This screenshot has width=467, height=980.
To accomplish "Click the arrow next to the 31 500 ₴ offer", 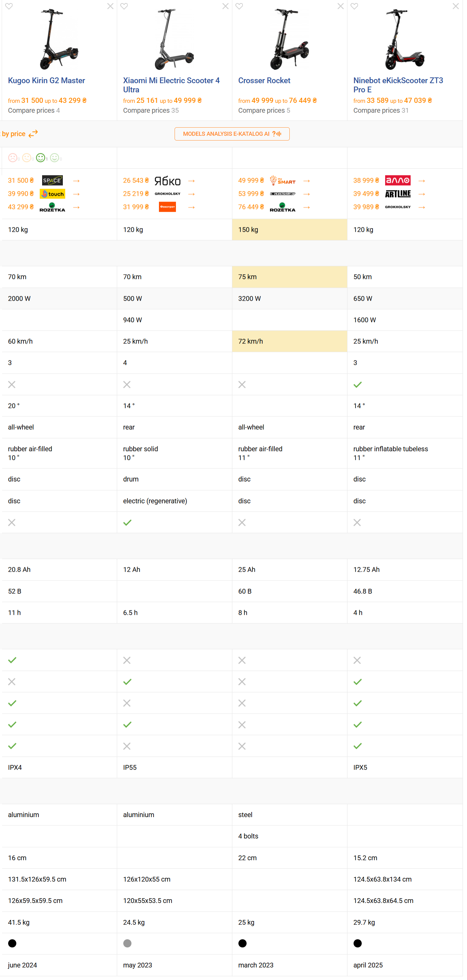I will (76, 181).
